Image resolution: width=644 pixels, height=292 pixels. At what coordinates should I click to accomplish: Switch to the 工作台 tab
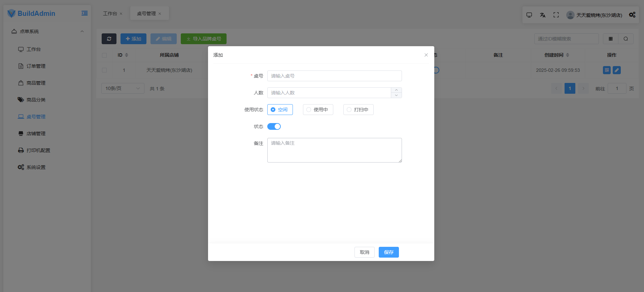pos(110,13)
